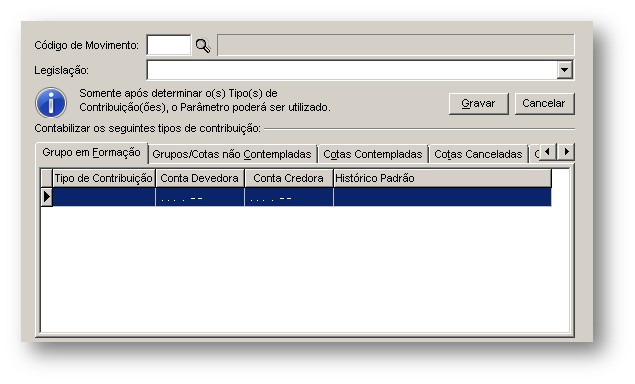Click the magnifying glass search icon

tap(203, 45)
